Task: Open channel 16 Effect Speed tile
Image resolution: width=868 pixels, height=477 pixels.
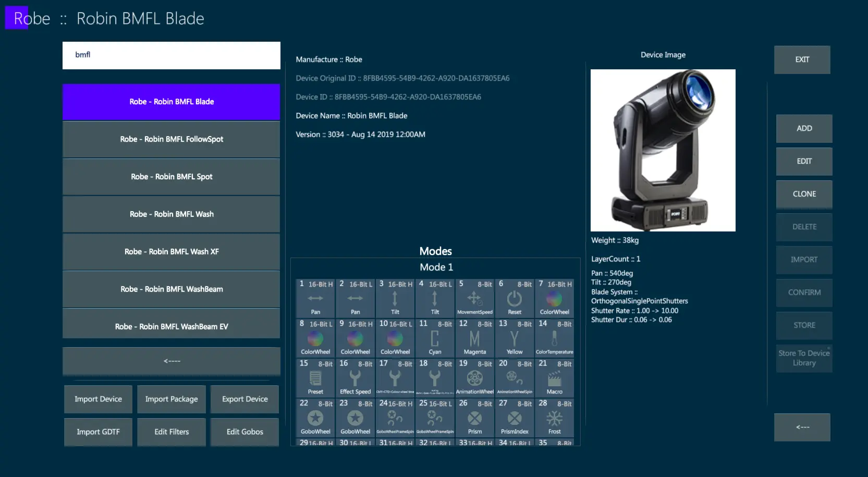Action: [x=356, y=378]
